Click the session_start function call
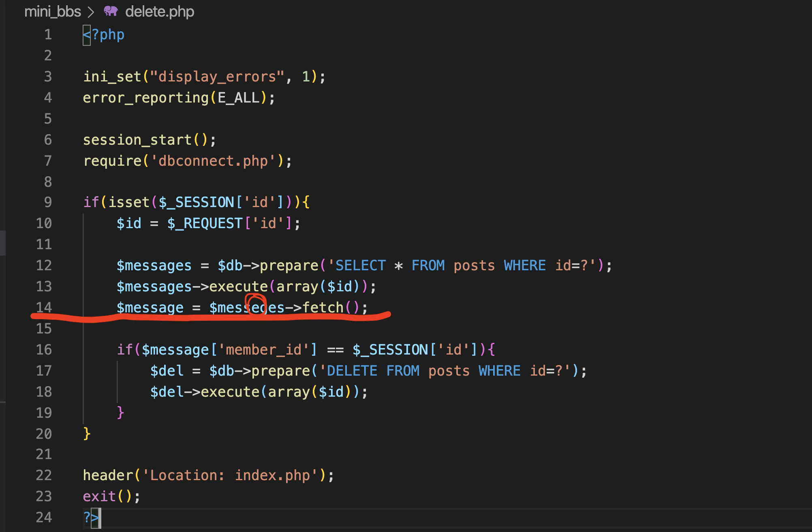The width and height of the screenshot is (812, 532). click(137, 140)
